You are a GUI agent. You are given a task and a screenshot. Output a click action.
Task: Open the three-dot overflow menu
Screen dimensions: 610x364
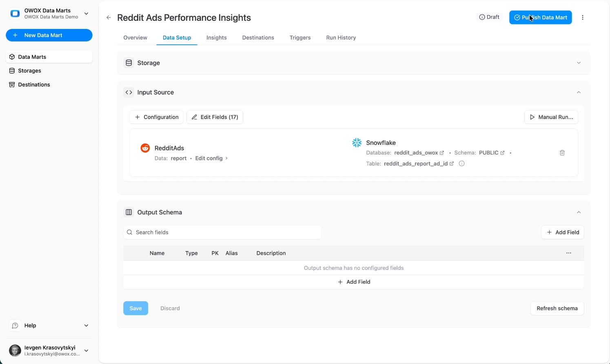[583, 18]
